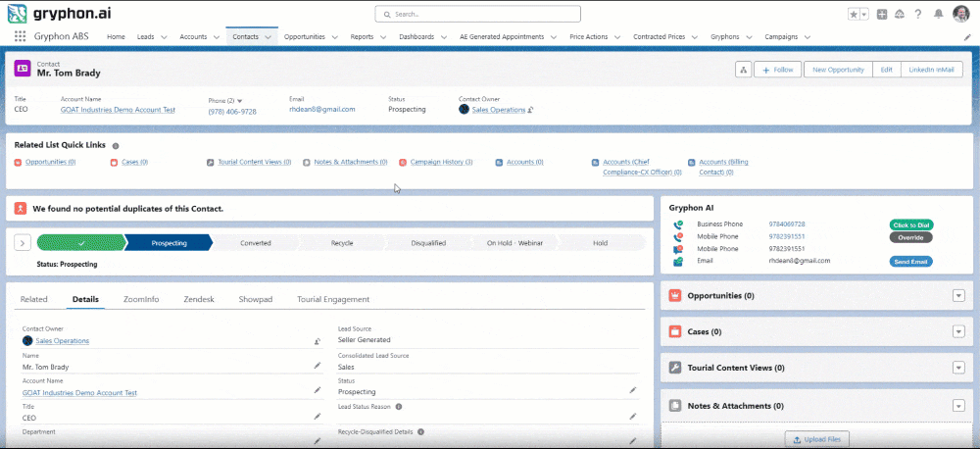Switch to the Showpad tab
980x449 pixels.
click(256, 300)
